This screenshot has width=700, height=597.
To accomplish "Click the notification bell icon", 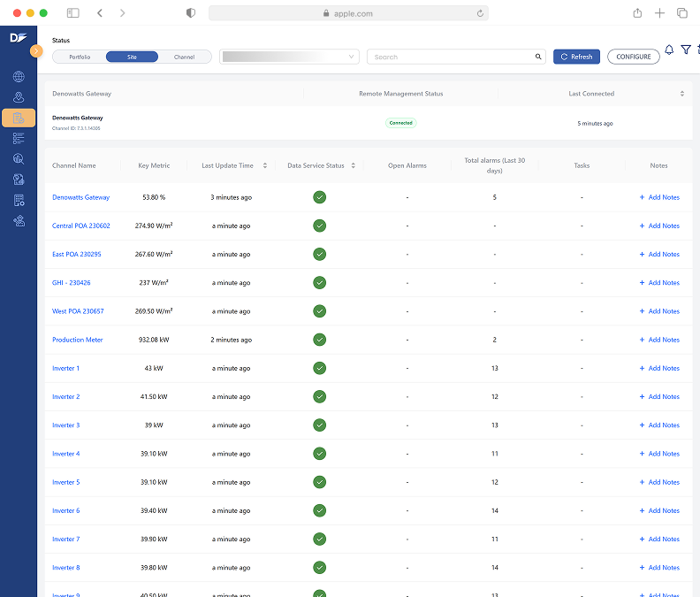I will 669,50.
